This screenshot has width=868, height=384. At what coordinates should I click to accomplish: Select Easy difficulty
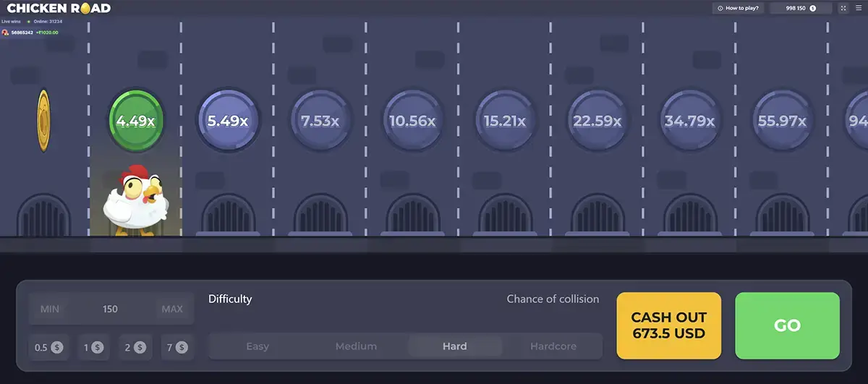[x=258, y=346]
